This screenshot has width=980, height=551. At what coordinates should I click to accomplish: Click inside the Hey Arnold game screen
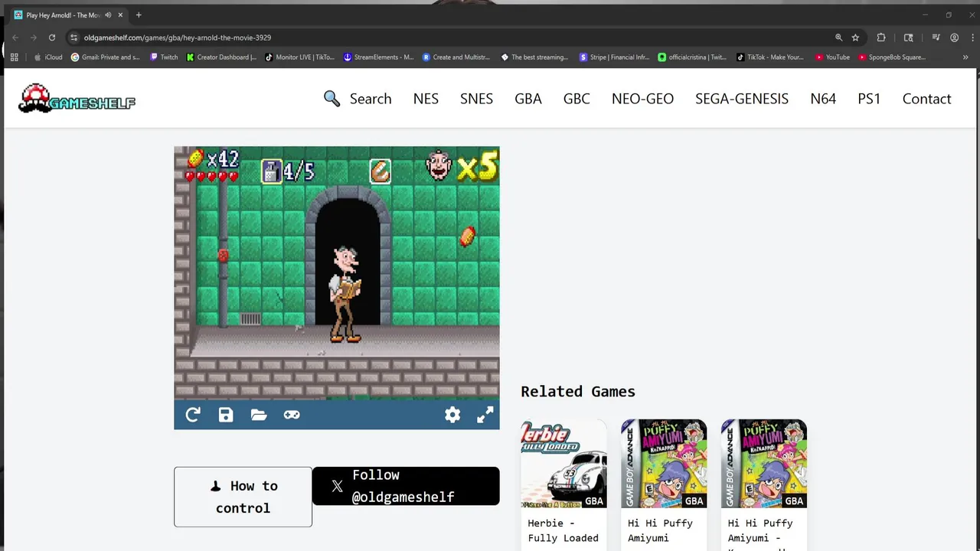337,273
